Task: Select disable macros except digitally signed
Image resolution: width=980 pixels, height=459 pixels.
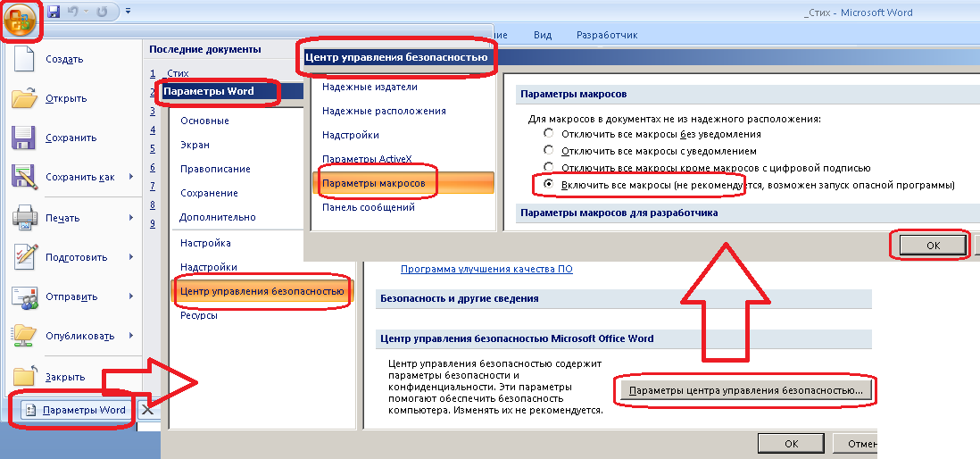Action: click(x=549, y=168)
